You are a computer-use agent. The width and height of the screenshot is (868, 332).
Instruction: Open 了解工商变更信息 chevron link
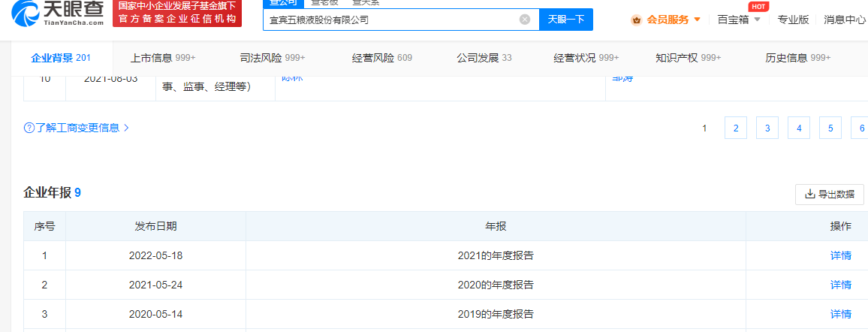[x=126, y=128]
